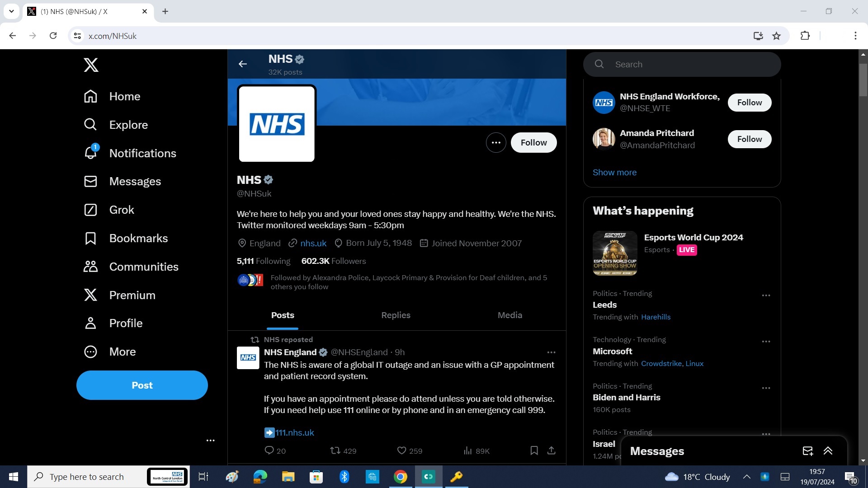Open your Bookmarks
This screenshot has width=868, height=488.
[x=138, y=238]
